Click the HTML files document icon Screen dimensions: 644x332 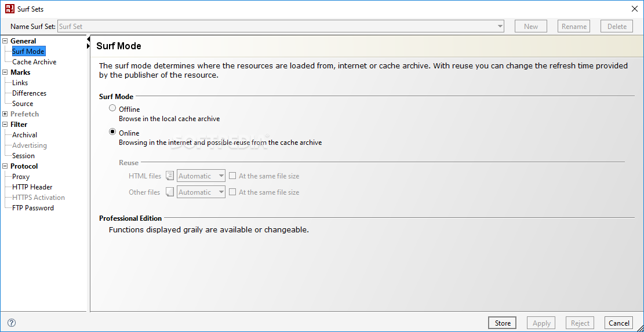pos(170,176)
